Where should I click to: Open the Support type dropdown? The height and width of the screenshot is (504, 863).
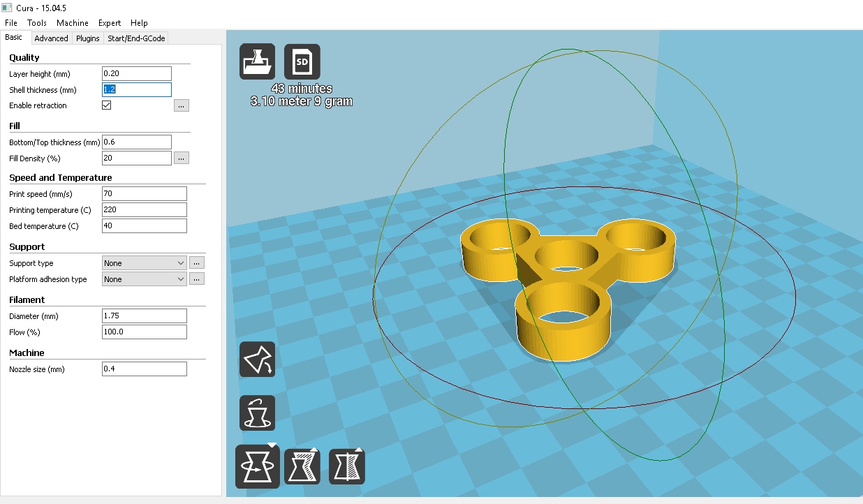[x=144, y=263]
